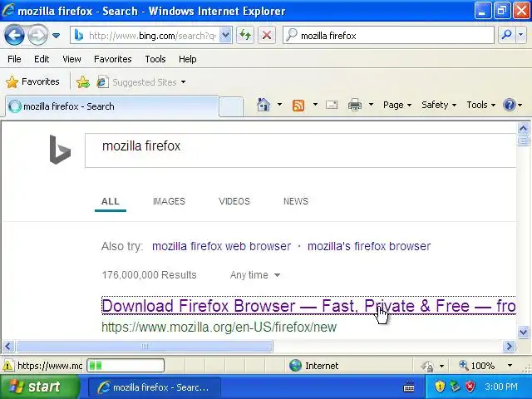This screenshot has width=532, height=399.
Task: Open the Tools menu in menu bar
Action: (x=155, y=59)
